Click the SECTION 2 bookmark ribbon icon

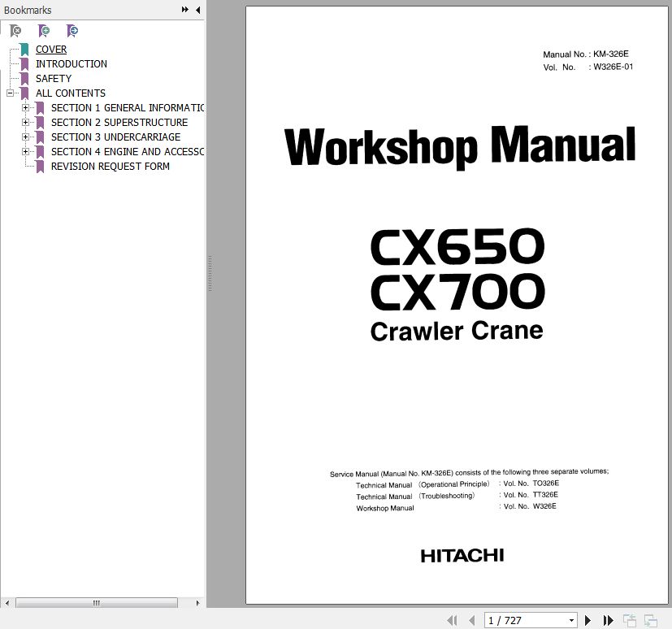[x=40, y=123]
